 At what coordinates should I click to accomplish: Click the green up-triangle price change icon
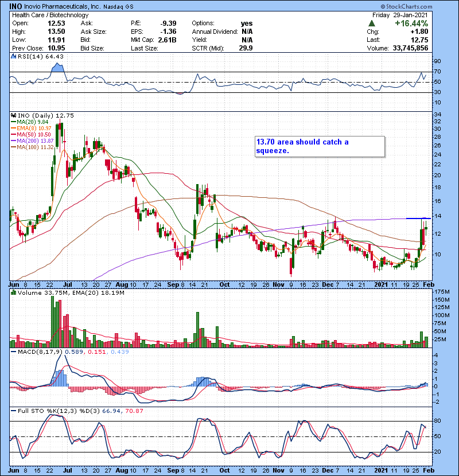tap(371, 24)
